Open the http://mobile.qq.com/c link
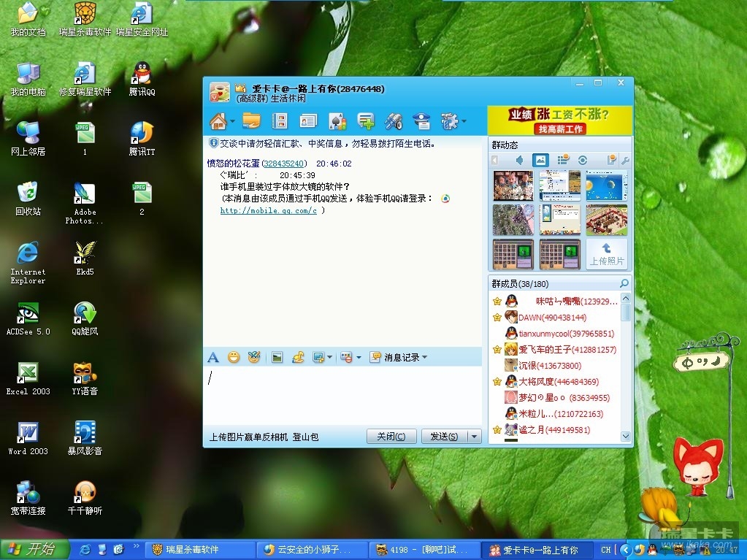747x560 pixels. click(x=268, y=210)
